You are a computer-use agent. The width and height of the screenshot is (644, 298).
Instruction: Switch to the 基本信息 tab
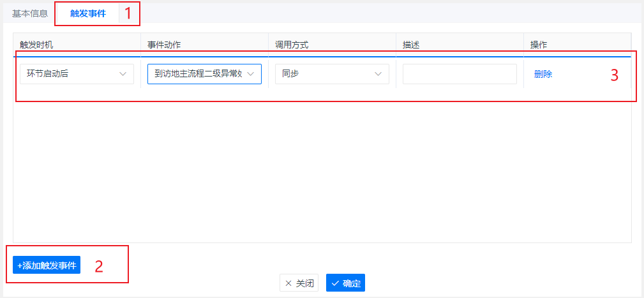(30, 13)
